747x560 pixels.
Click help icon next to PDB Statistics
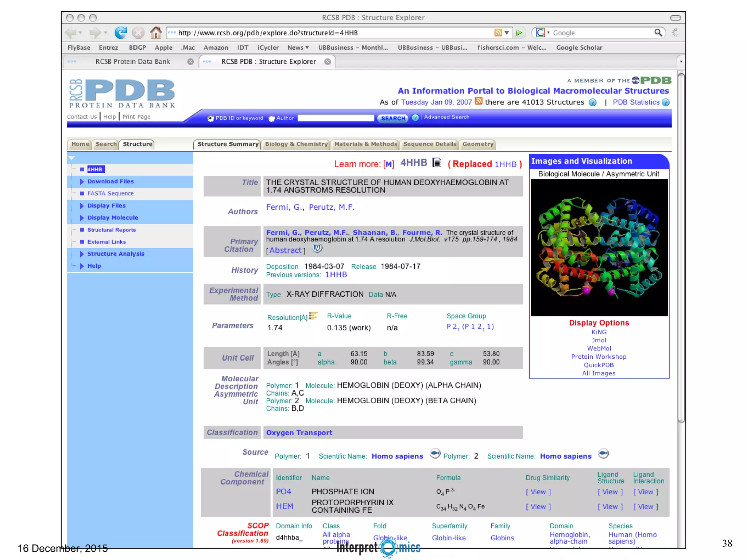click(x=666, y=102)
